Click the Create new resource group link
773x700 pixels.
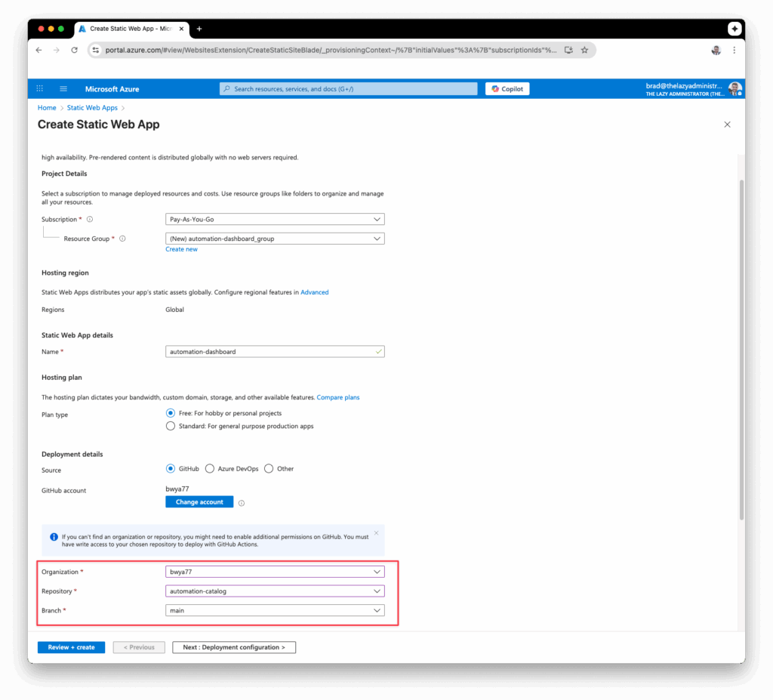tap(181, 248)
